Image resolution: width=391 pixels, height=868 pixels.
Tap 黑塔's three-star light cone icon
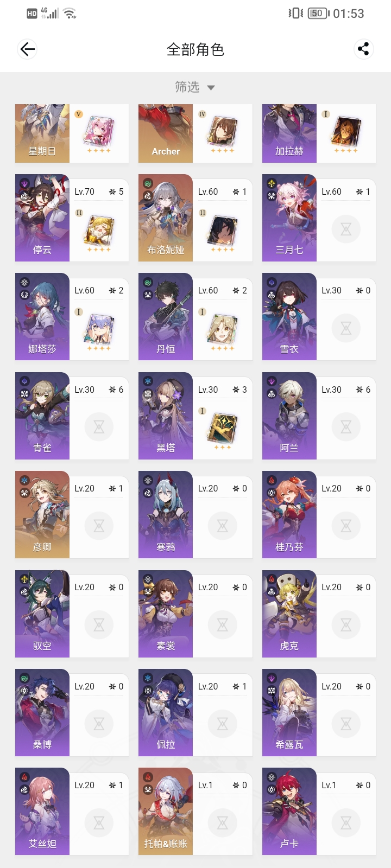coord(222,427)
